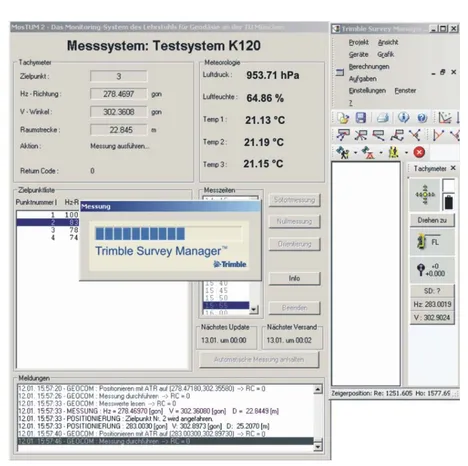Open the Berechnungen menu
The height and width of the screenshot is (466, 468).
369,67
